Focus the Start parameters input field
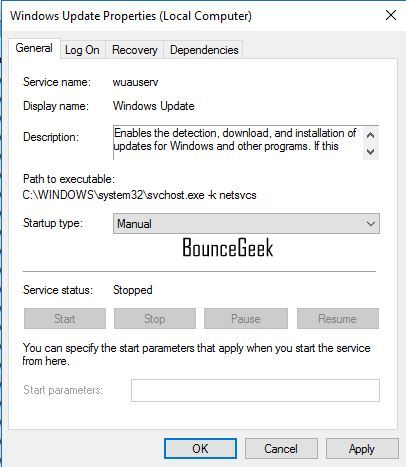The width and height of the screenshot is (406, 467). (x=255, y=390)
